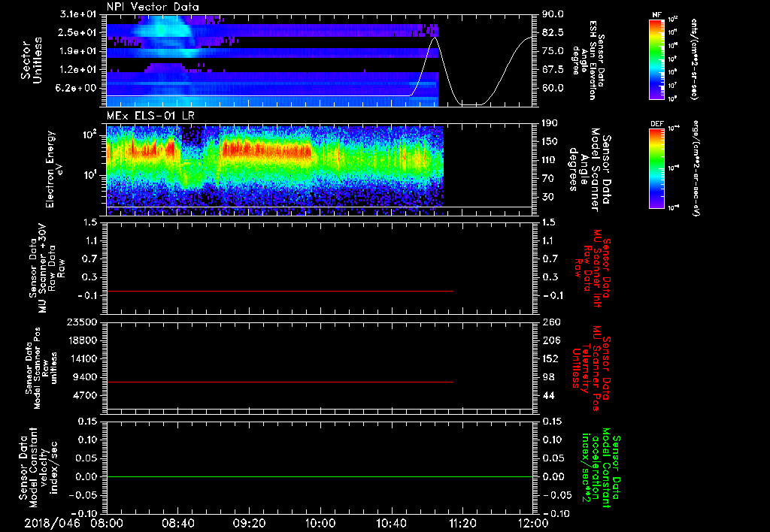Click the "10:40" time axis label
The image size is (770, 532).
click(x=391, y=523)
